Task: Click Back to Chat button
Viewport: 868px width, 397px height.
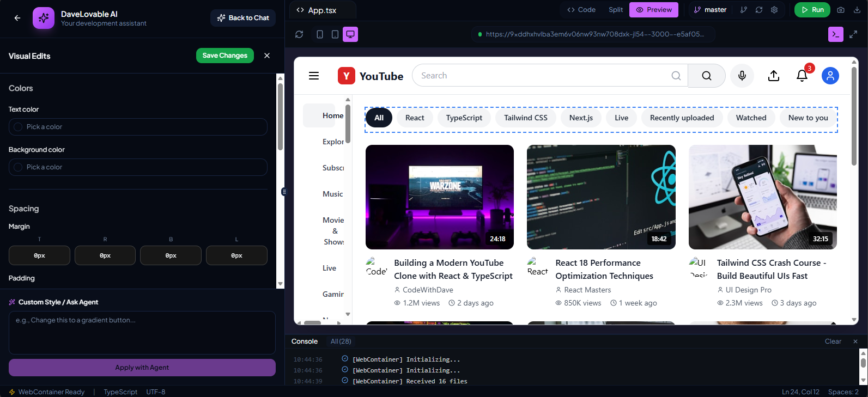Action: tap(243, 18)
